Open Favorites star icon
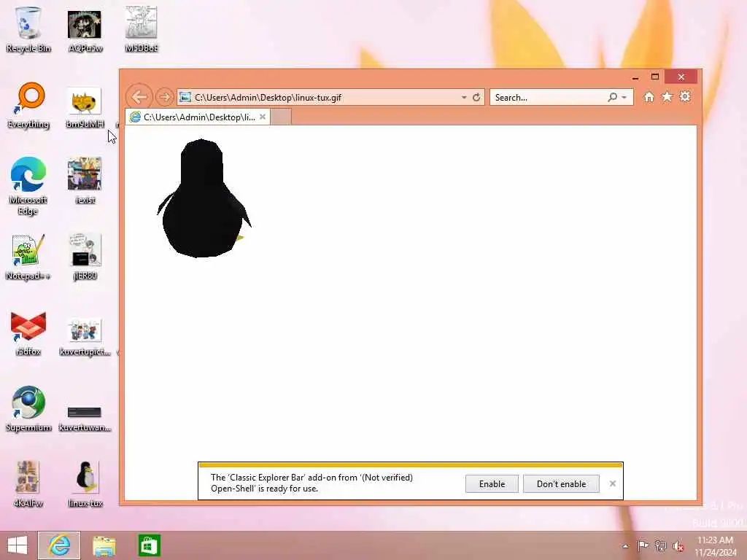 coord(667,97)
